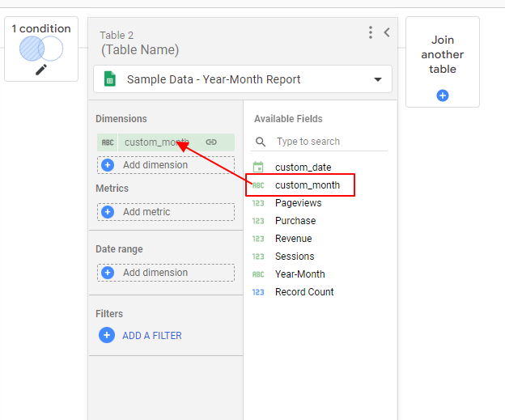Choose the Revenue field
The image size is (505, 420).
tap(293, 239)
